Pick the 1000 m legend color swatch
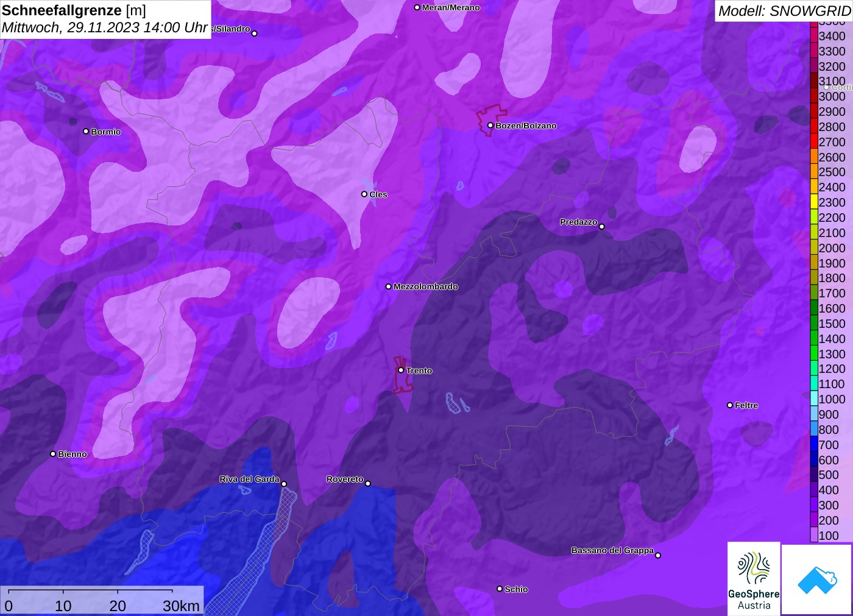This screenshot has width=853, height=616. pyautogui.click(x=813, y=398)
